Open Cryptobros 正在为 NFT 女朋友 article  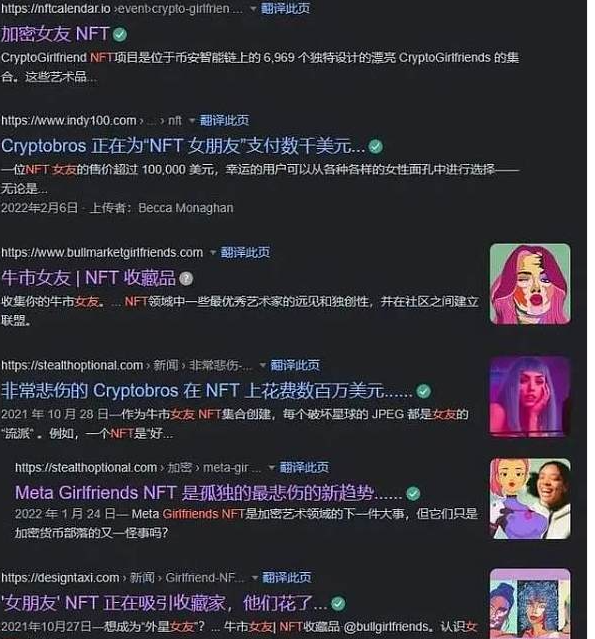(x=183, y=146)
